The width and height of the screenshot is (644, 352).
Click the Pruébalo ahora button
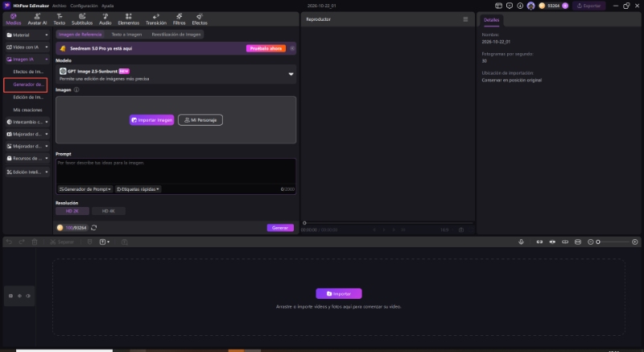pyautogui.click(x=266, y=48)
